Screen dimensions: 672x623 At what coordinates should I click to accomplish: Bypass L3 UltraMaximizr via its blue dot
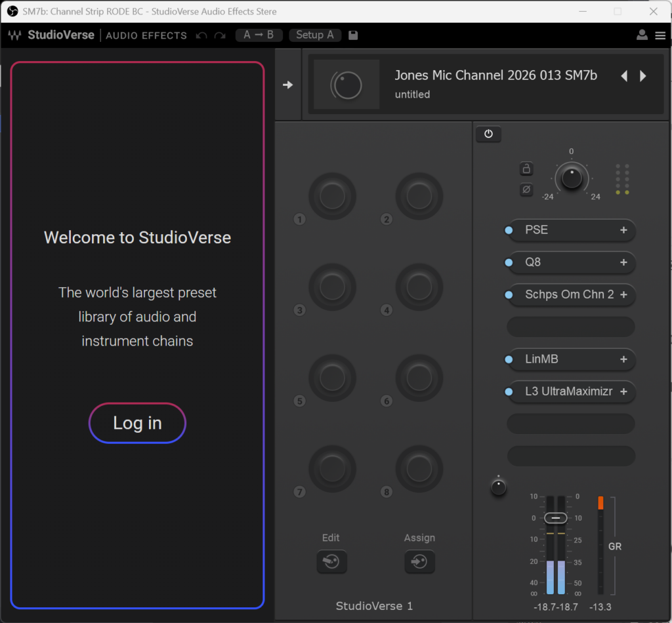coord(509,392)
